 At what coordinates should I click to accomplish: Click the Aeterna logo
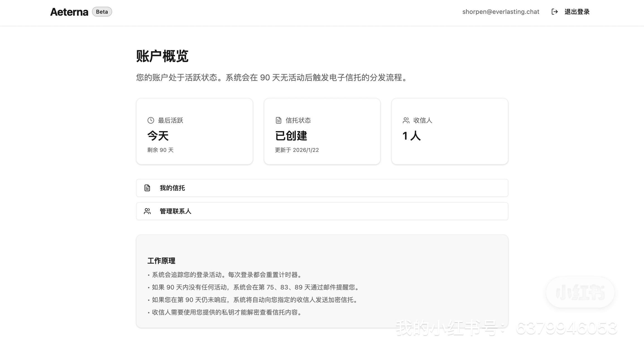click(x=69, y=12)
